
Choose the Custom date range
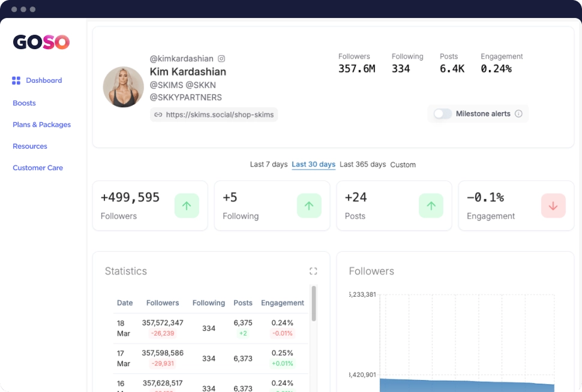tap(403, 165)
